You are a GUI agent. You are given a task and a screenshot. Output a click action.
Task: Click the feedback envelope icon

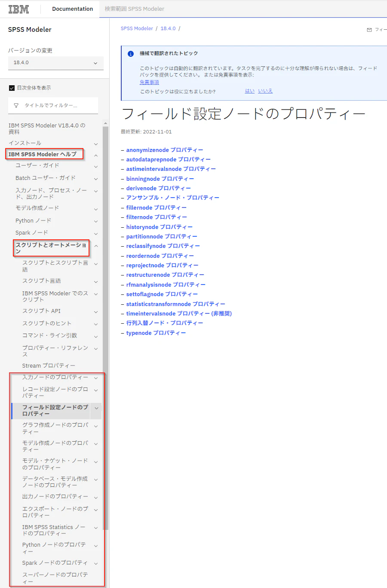point(369,30)
